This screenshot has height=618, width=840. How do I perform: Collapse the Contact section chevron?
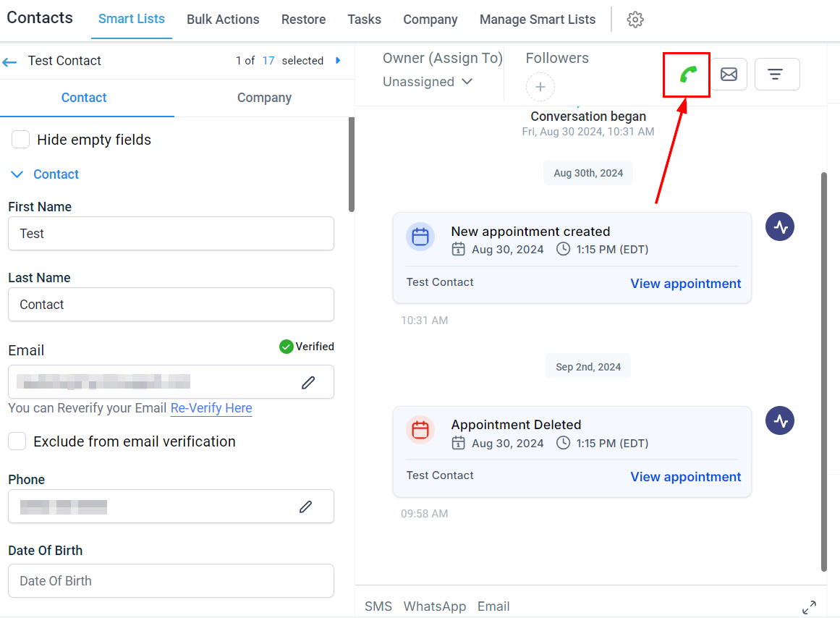coord(17,174)
